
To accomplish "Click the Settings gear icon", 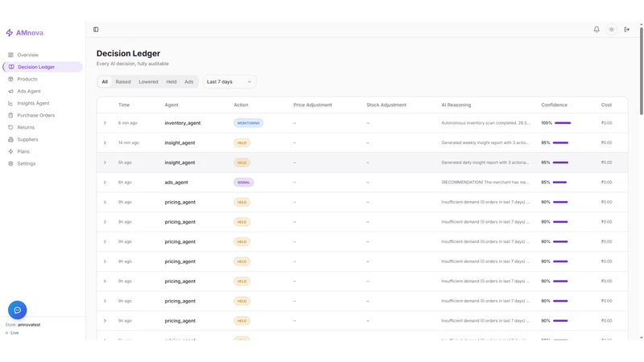I will pos(10,163).
